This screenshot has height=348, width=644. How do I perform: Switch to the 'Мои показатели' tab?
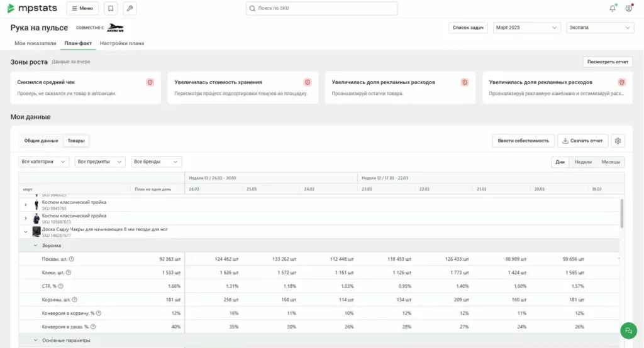(35, 43)
